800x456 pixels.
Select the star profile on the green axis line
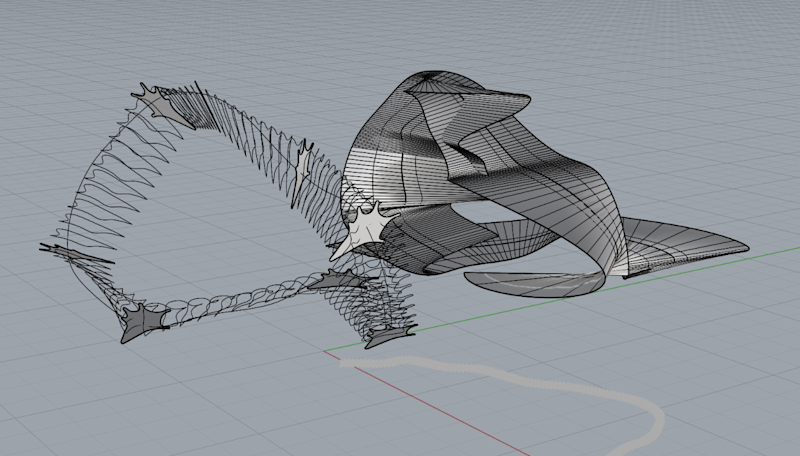(390, 336)
